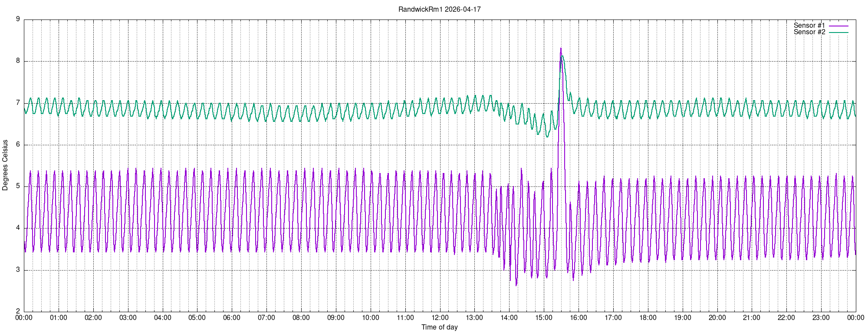Click the Time of day axis label
Viewport: 868px width, 333px height.
click(440, 327)
